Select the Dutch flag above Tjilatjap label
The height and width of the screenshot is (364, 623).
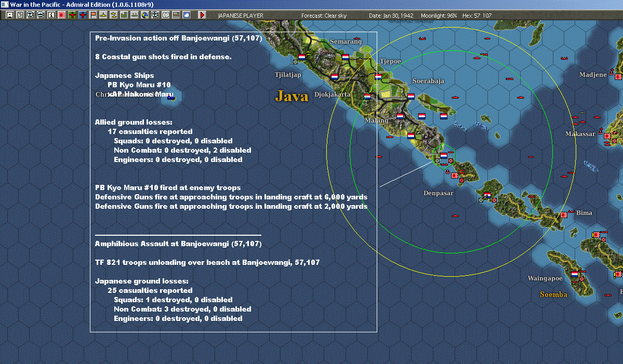301,57
